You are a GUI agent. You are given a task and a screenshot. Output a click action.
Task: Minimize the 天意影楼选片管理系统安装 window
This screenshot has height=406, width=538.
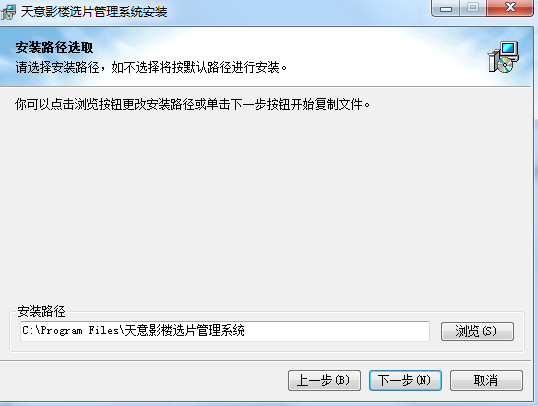pos(445,8)
